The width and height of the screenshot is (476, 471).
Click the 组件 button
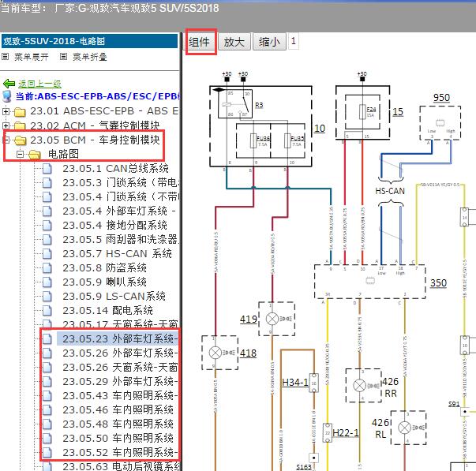(200, 42)
